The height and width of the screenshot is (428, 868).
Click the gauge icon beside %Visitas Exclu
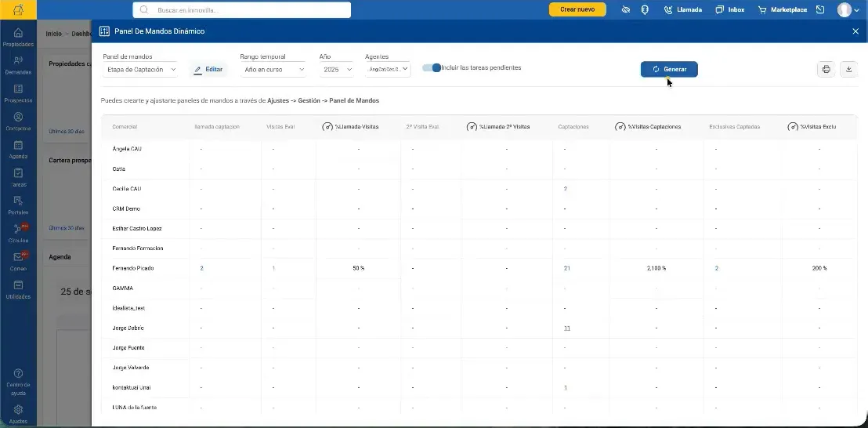793,127
